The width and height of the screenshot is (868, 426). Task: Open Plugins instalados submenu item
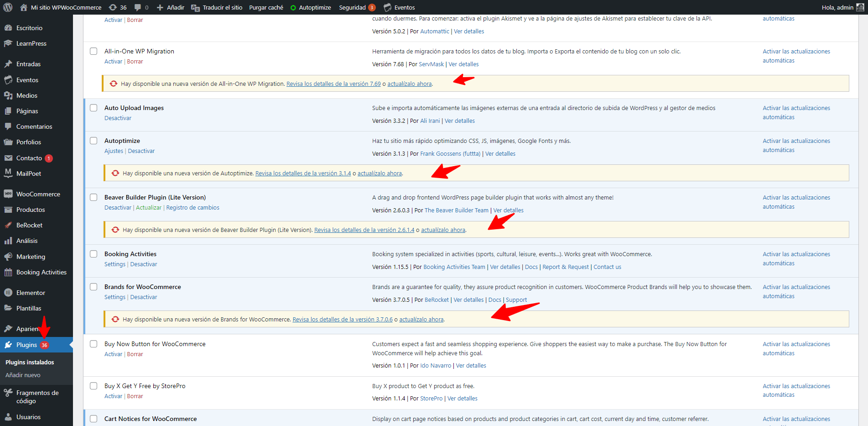(x=30, y=362)
